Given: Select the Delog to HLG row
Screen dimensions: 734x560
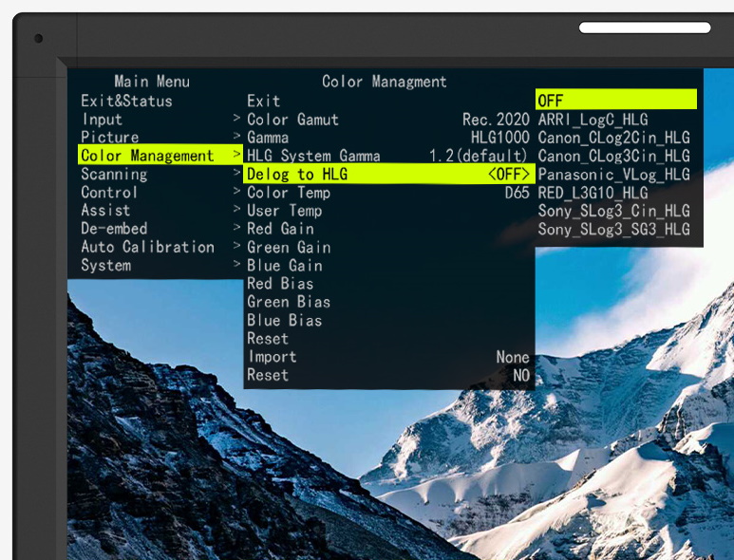Looking at the screenshot, I should tap(388, 174).
